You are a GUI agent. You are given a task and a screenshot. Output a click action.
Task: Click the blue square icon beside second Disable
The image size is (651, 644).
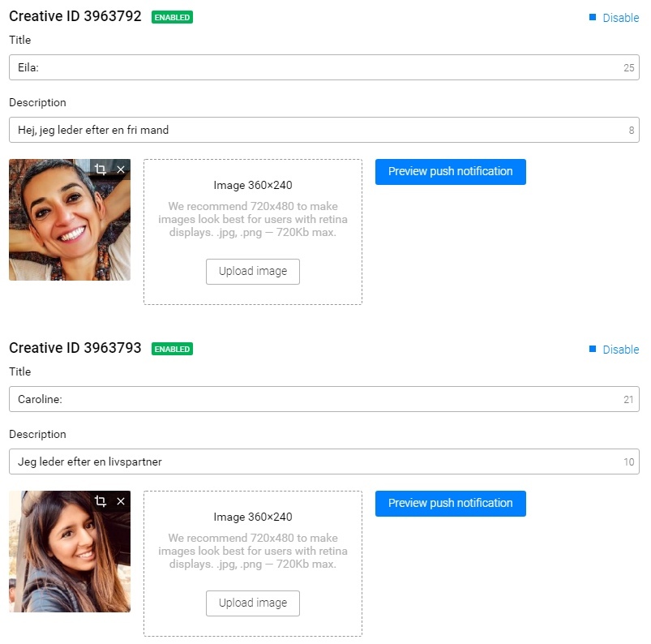click(x=593, y=349)
